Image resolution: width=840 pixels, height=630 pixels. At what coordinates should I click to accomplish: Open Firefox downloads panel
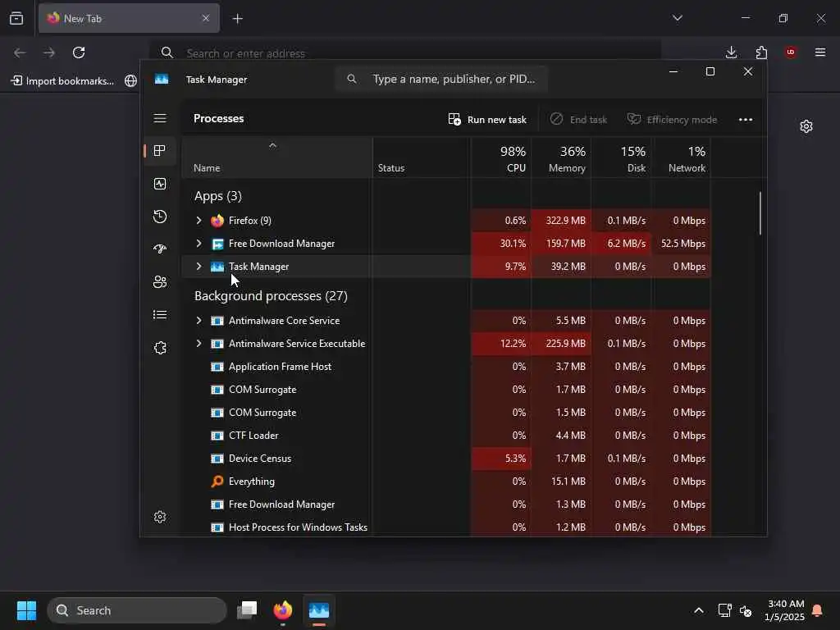731,52
